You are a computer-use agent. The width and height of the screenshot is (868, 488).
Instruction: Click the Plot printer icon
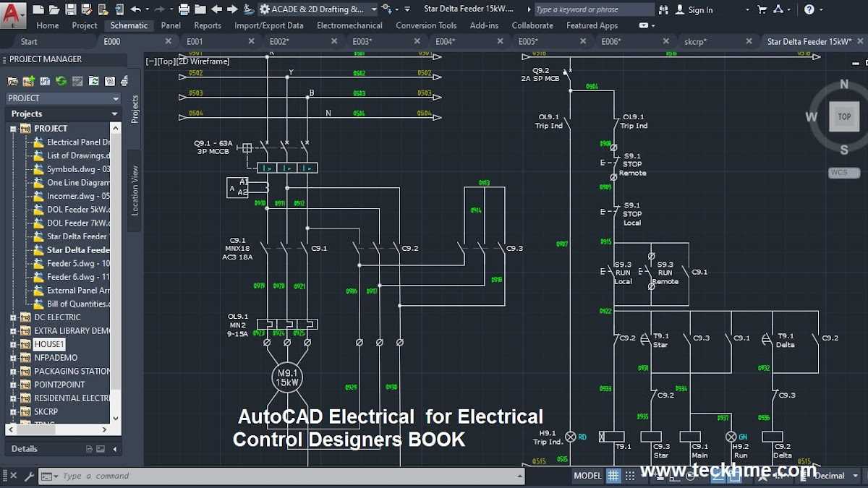pos(184,9)
